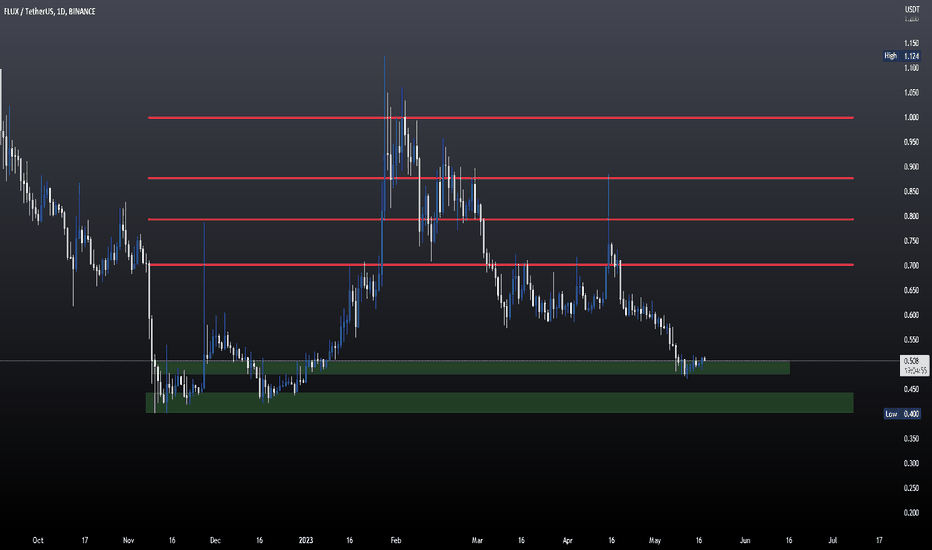
Task: Click the May date label
Action: pyautogui.click(x=654, y=540)
